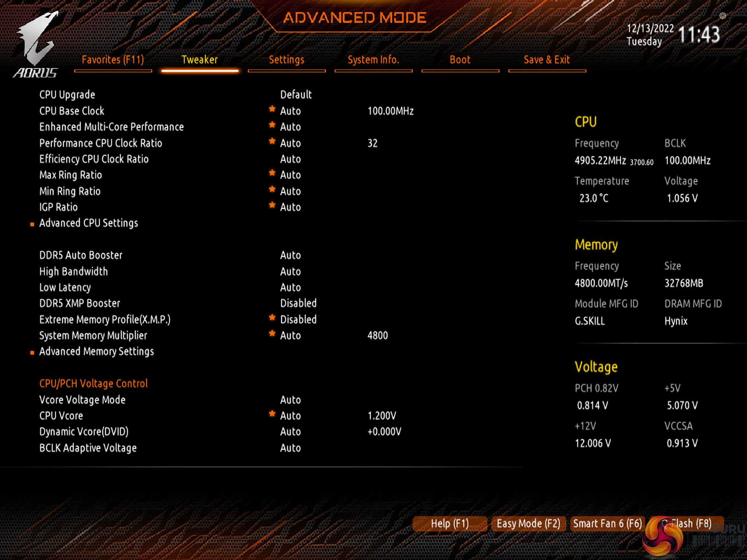Screen dimensions: 747x560
Task: Click the favorite star next to Max Ring Ratio
Action: [x=272, y=173]
